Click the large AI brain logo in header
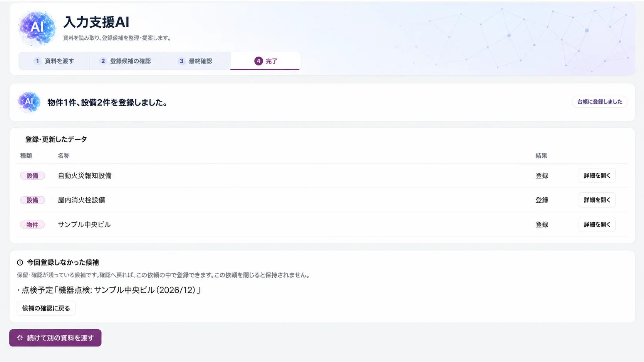 [x=37, y=28]
